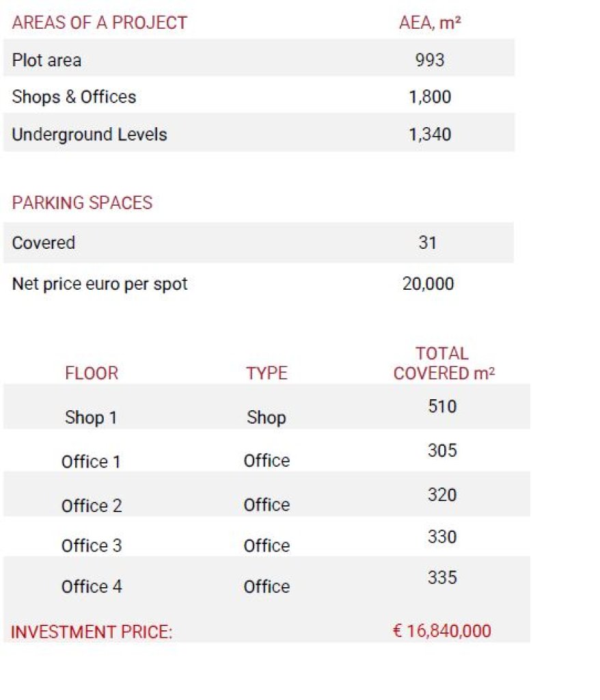Select the covered parking count 31
Screen dimensions: 600x700
click(428, 243)
